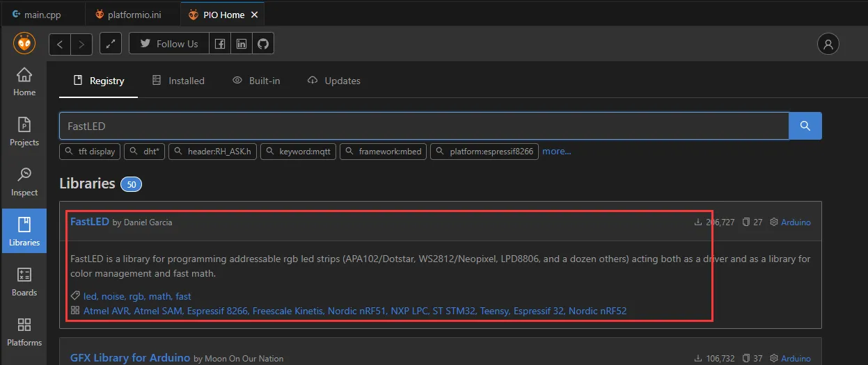Click the blue search magnifier button
Image resolution: width=868 pixels, height=365 pixels.
pos(805,126)
